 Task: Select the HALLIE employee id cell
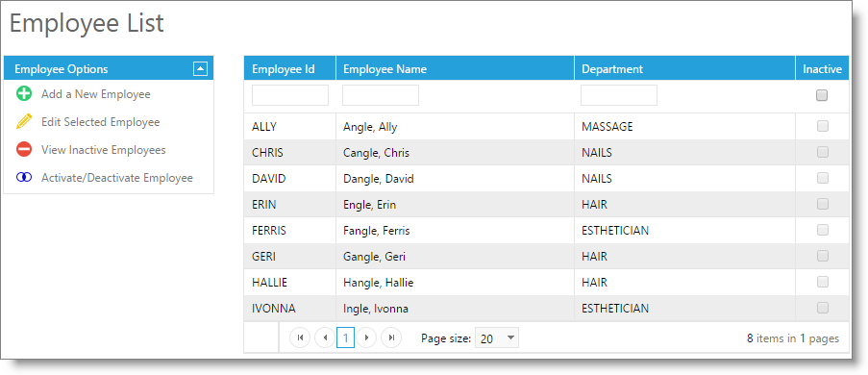point(289,283)
